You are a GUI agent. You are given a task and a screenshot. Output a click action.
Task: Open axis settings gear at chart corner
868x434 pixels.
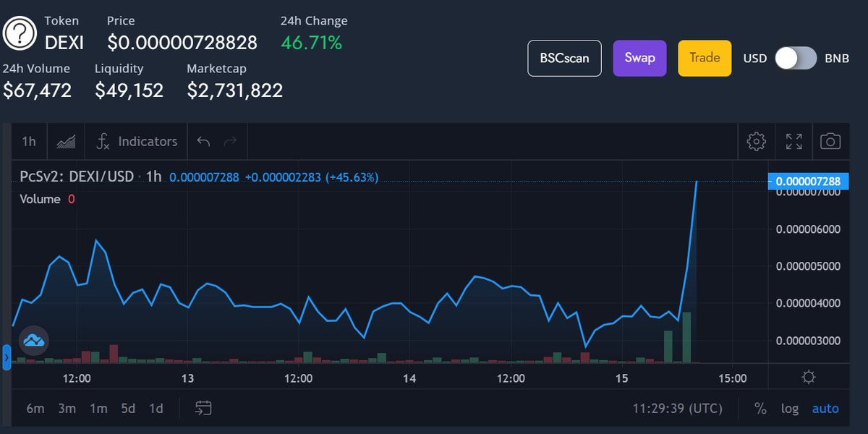pos(809,377)
